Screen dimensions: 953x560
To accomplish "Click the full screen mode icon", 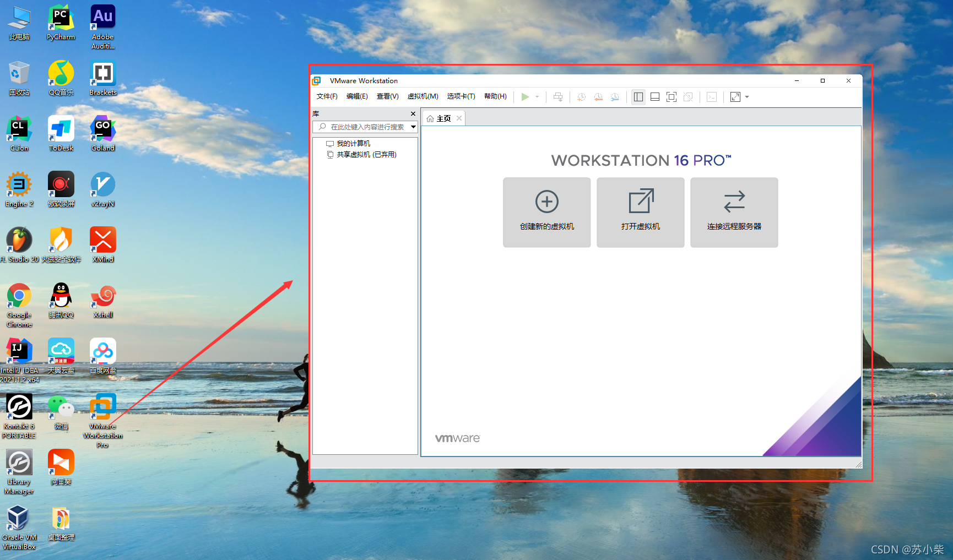I will 672,97.
